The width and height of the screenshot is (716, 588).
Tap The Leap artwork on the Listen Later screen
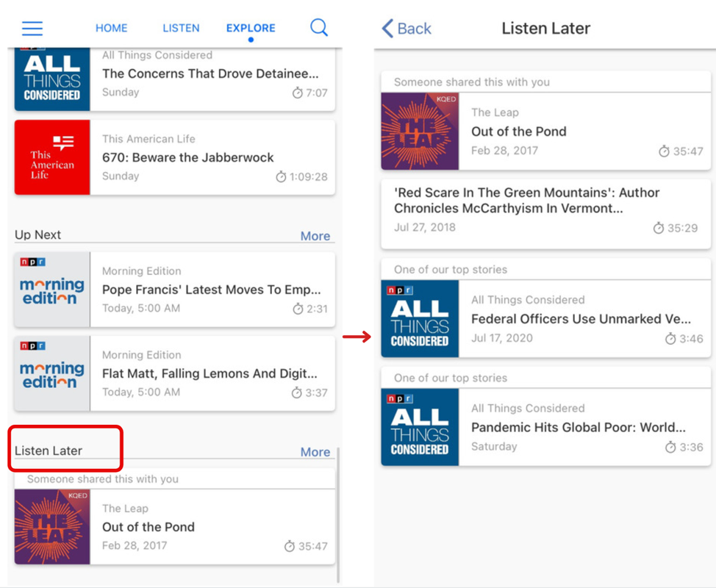[420, 132]
